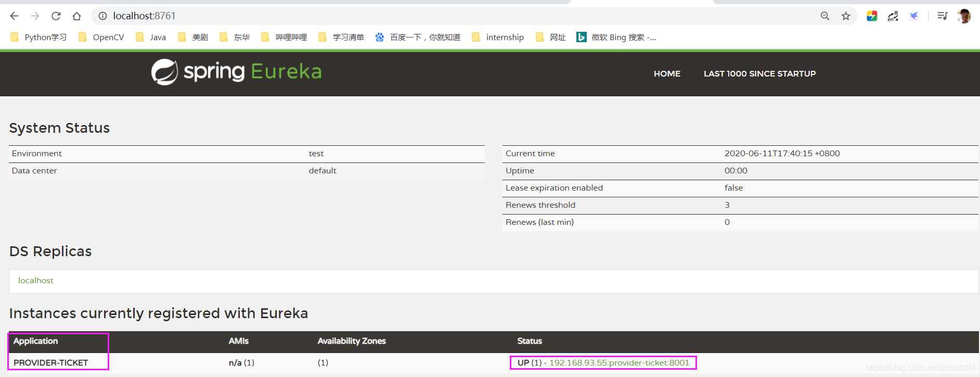
Task: Click the zoom magnifier icon in address bar
Action: tap(825, 16)
